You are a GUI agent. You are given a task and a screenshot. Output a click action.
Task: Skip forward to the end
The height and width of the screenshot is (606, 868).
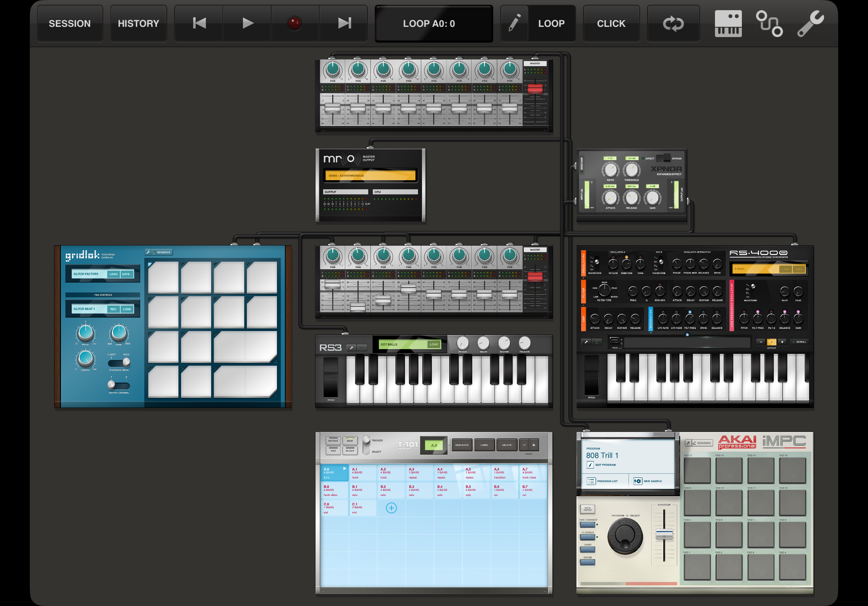coord(343,23)
